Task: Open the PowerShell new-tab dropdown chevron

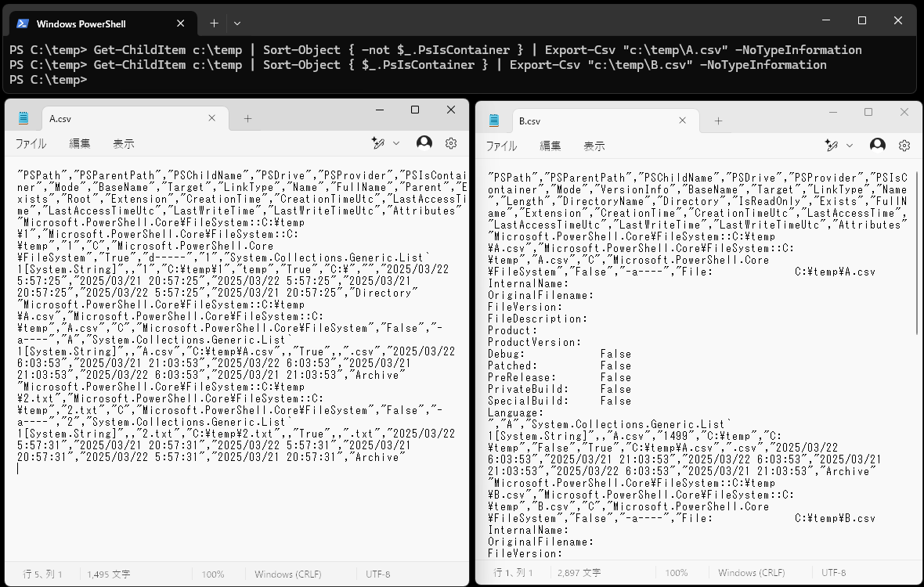Action: coord(237,23)
